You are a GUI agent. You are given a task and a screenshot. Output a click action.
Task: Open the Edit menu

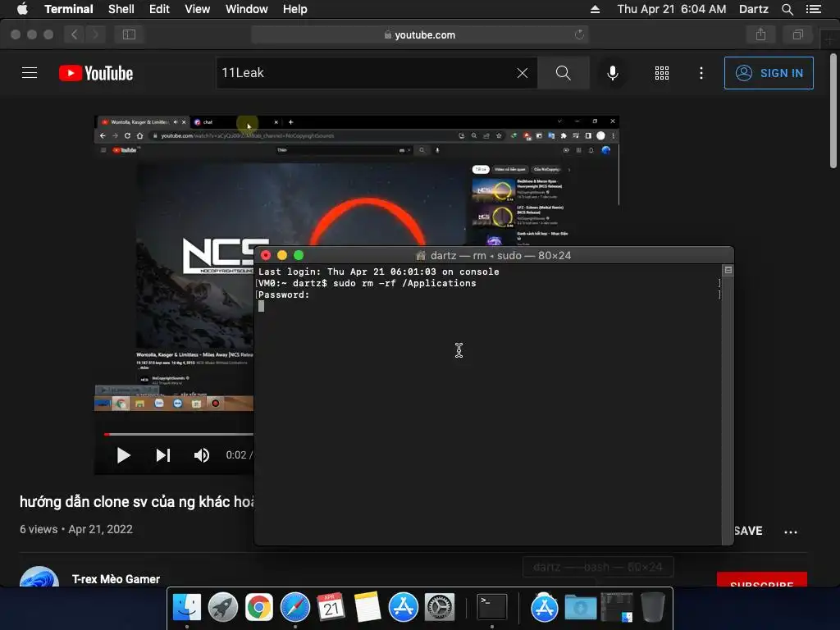click(159, 9)
